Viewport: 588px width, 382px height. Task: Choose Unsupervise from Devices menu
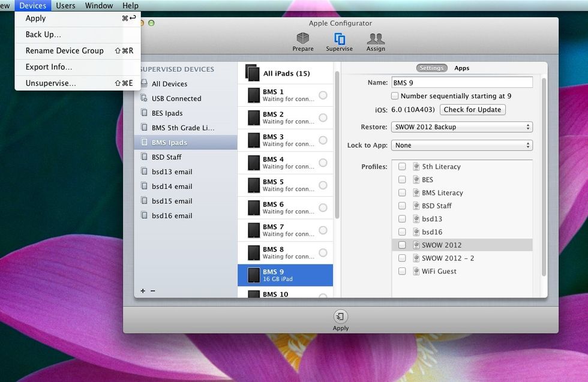click(77, 83)
